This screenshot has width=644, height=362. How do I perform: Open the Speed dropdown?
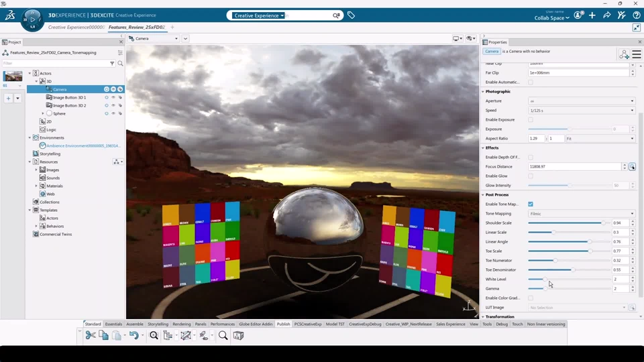[581, 111]
